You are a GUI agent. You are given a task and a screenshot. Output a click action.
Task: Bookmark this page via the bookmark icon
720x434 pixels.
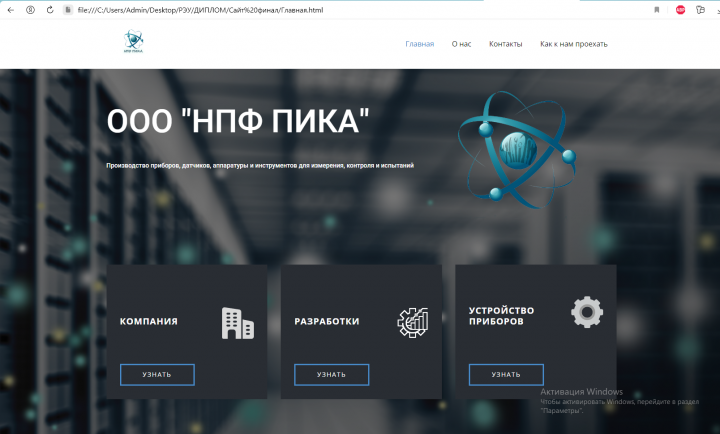pos(657,10)
